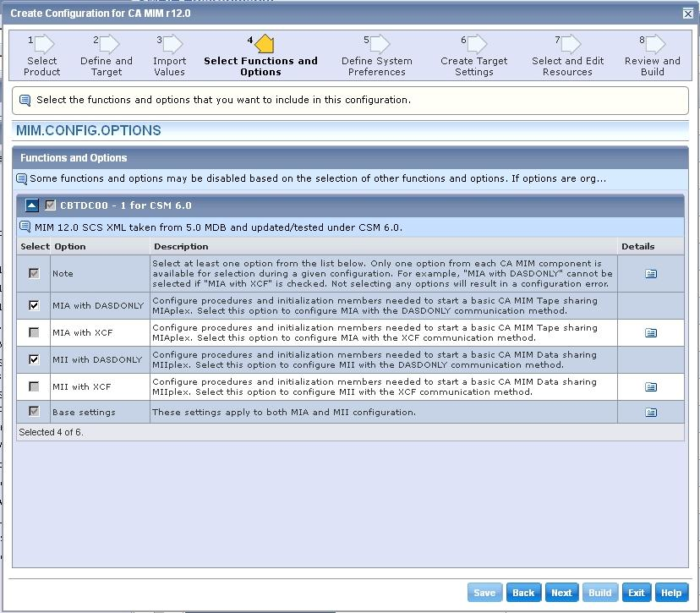Open Help for this wizard
700x613 pixels.
click(x=671, y=593)
